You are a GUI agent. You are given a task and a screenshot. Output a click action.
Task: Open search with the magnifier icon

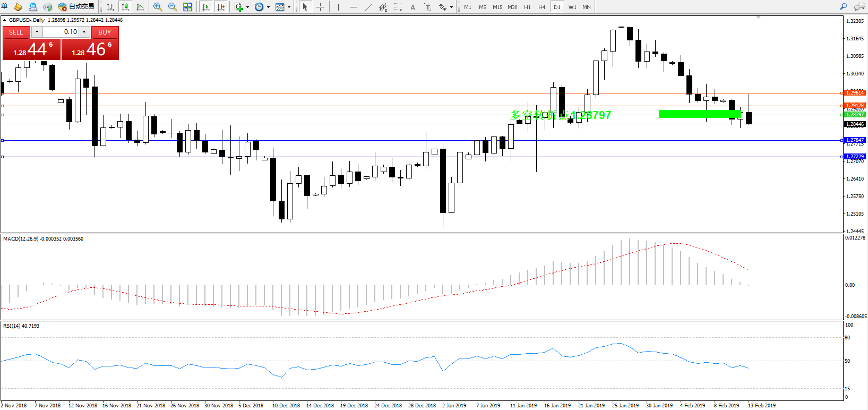click(x=843, y=7)
